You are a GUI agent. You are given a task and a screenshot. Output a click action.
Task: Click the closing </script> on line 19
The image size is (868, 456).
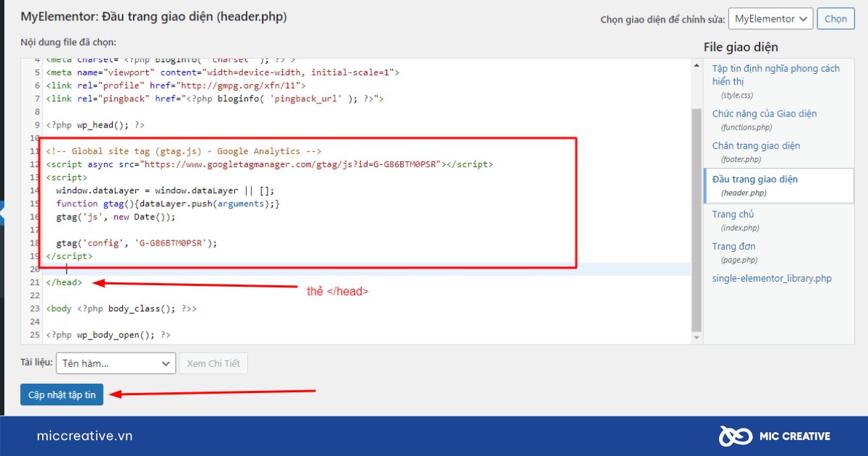(69, 256)
